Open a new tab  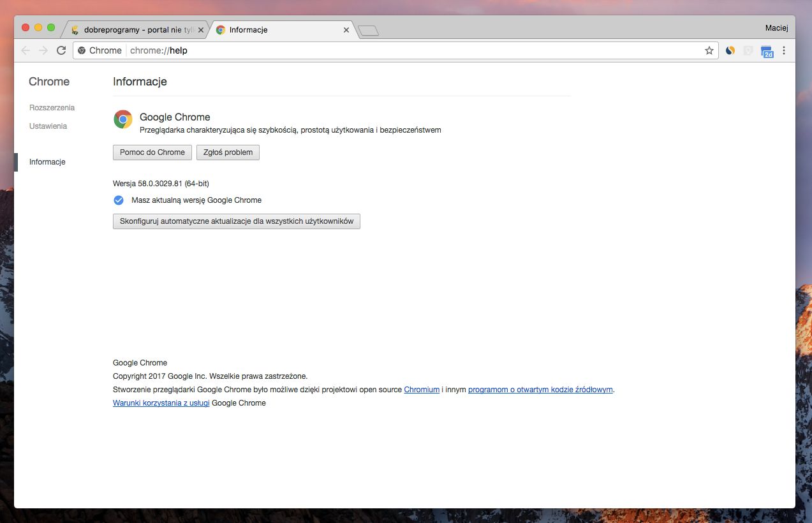[x=369, y=31]
